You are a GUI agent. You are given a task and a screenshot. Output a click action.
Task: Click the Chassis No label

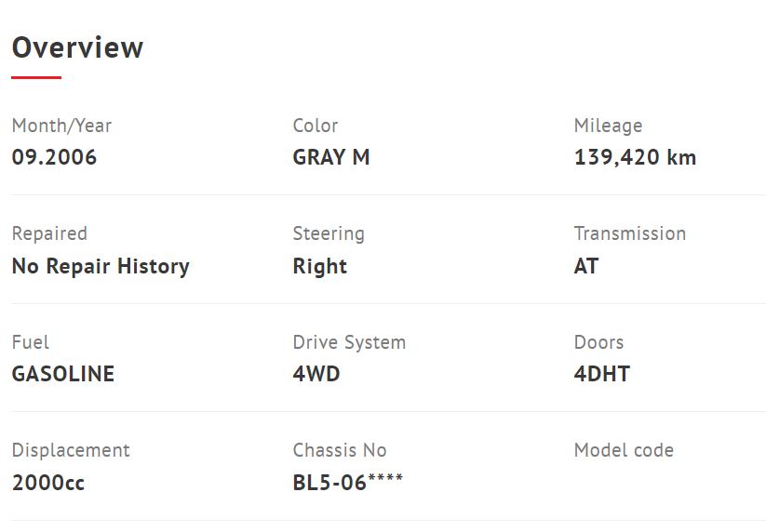pos(340,450)
